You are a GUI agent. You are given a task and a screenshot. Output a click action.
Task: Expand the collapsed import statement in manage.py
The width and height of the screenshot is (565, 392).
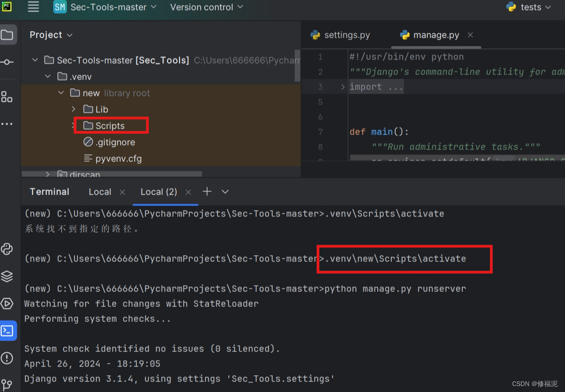click(343, 86)
